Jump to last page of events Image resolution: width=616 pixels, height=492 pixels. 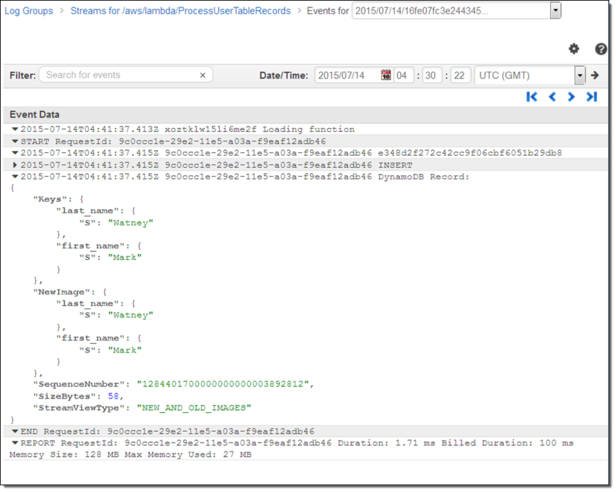coord(592,97)
